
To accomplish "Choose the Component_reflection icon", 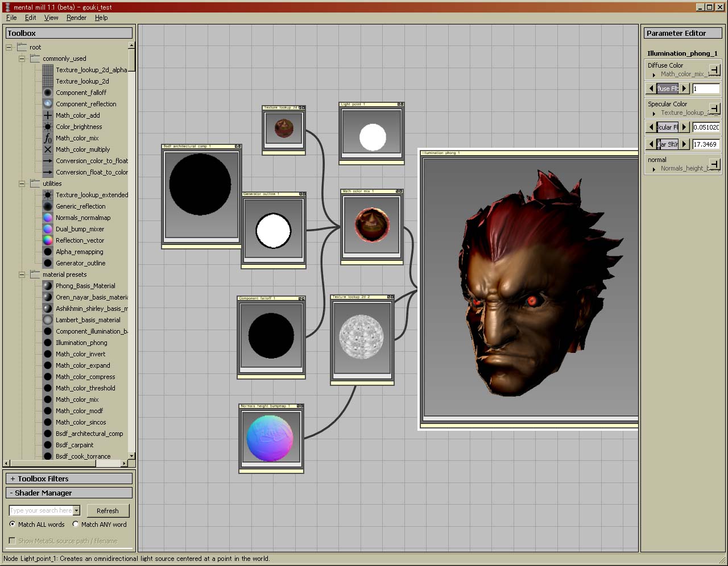I will pyautogui.click(x=48, y=104).
